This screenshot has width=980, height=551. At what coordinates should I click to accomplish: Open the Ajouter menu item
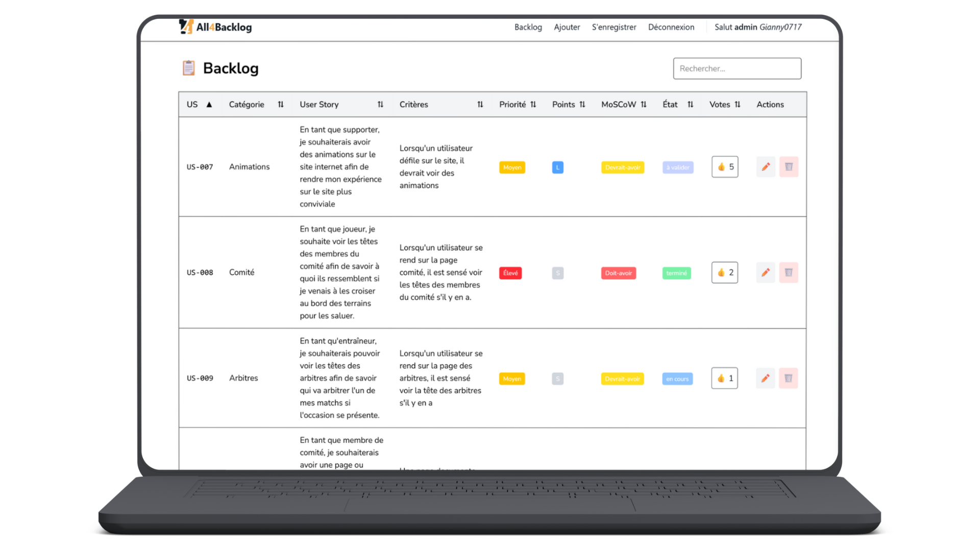pyautogui.click(x=567, y=27)
